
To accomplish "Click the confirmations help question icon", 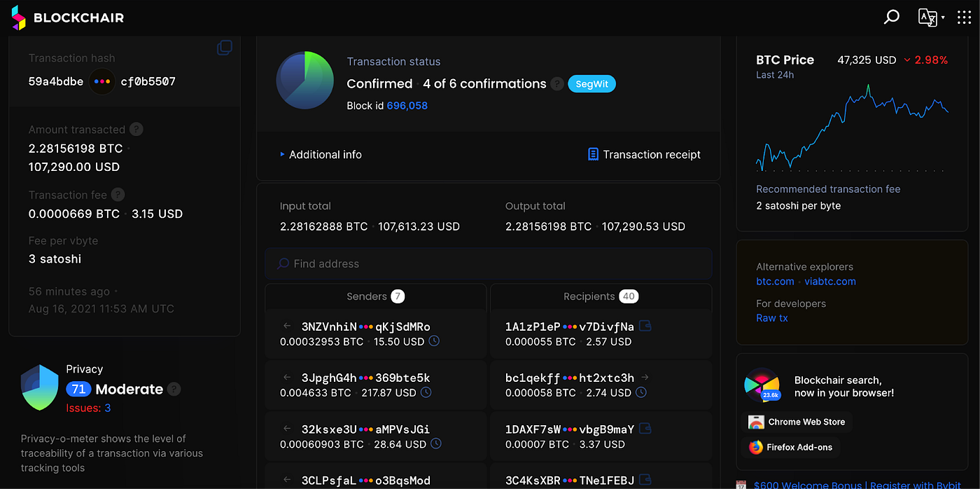I will coord(556,84).
